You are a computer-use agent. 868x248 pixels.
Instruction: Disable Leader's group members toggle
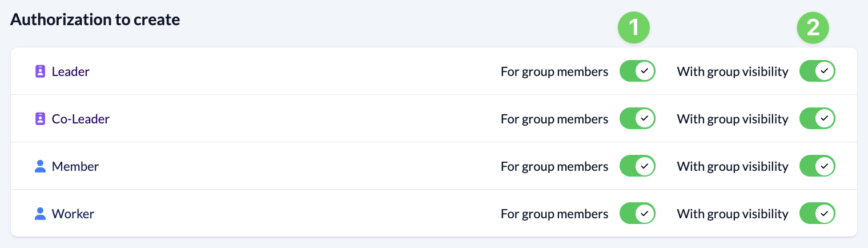pyautogui.click(x=637, y=71)
